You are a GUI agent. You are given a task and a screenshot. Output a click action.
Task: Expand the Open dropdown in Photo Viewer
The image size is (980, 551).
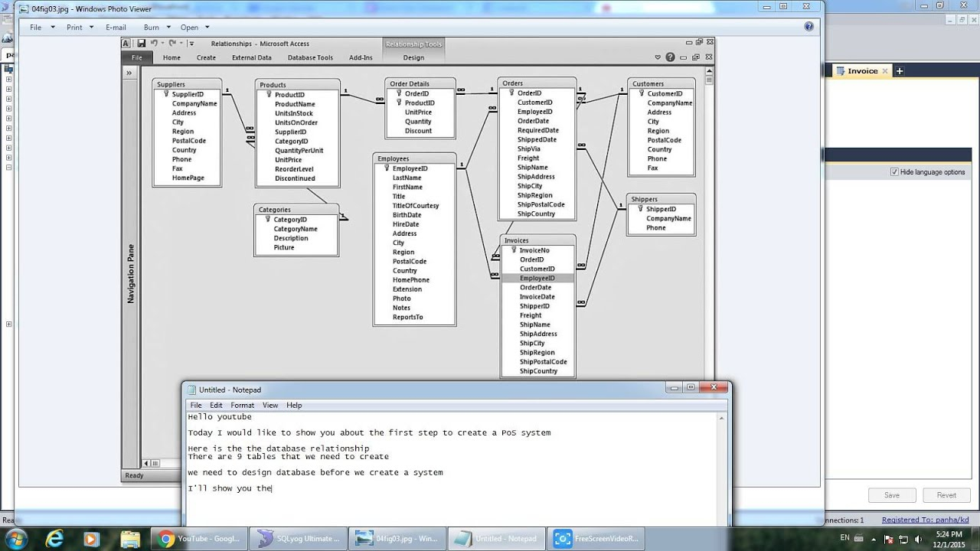tap(195, 27)
